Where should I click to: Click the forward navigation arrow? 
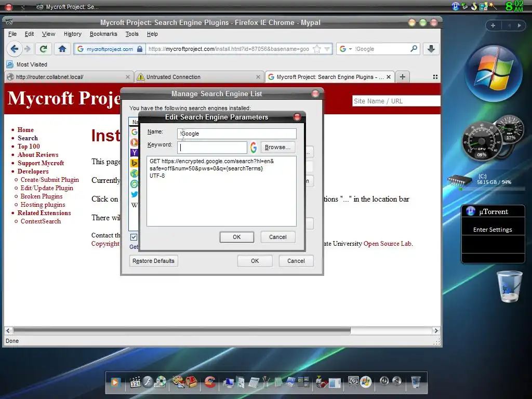click(x=28, y=49)
